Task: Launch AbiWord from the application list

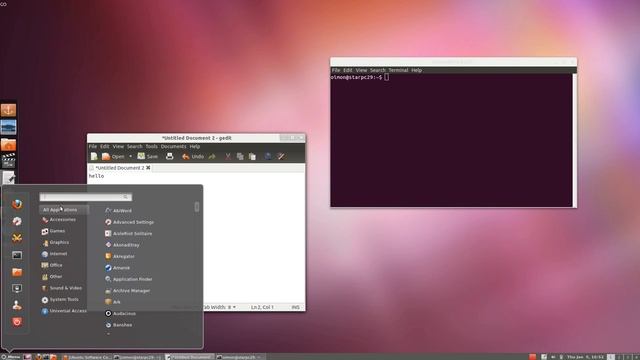Action: (x=118, y=211)
